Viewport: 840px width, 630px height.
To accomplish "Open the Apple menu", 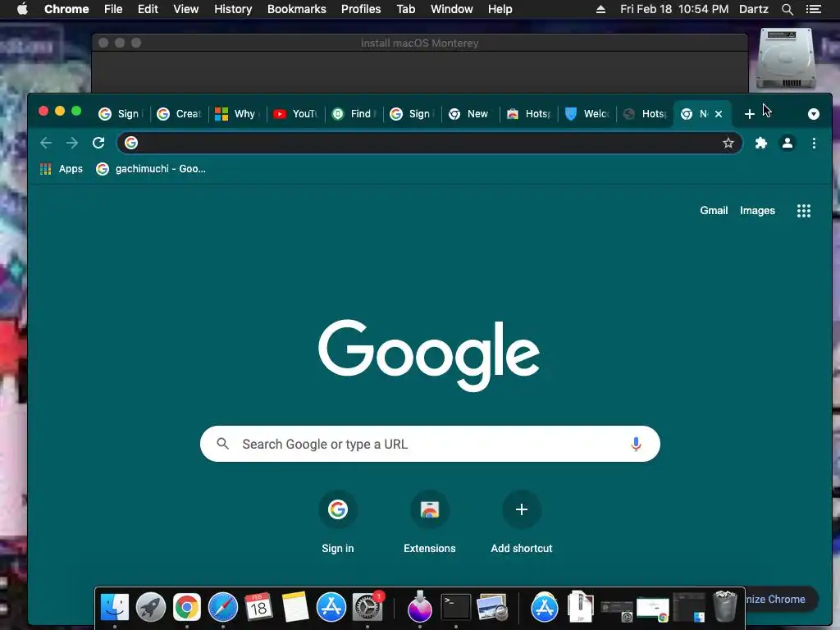I will pos(22,9).
